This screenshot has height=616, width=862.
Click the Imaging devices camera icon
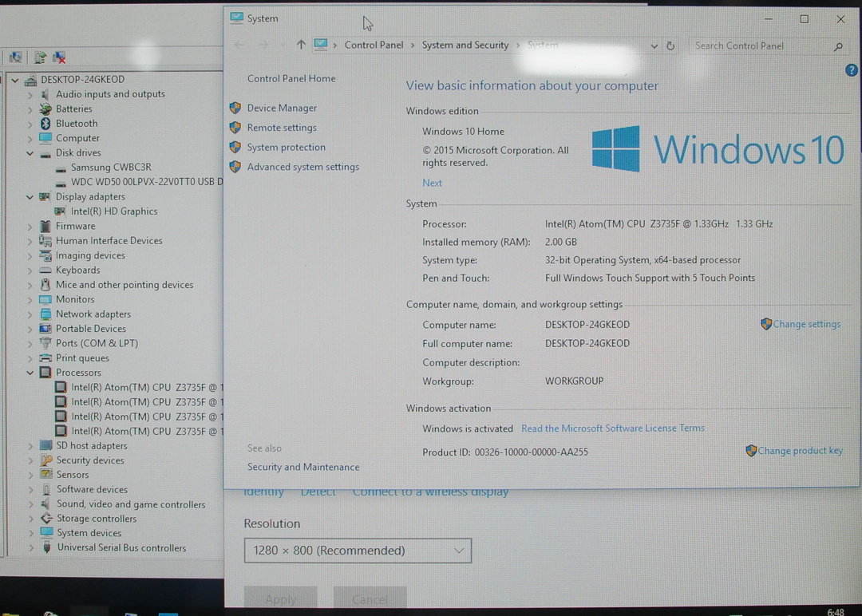(x=45, y=255)
